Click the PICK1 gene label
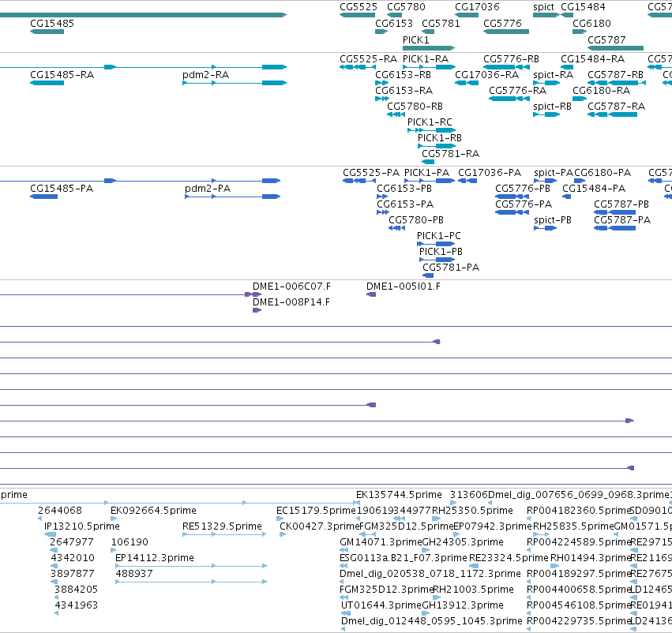Image resolution: width=672 pixels, height=633 pixels. (415, 39)
